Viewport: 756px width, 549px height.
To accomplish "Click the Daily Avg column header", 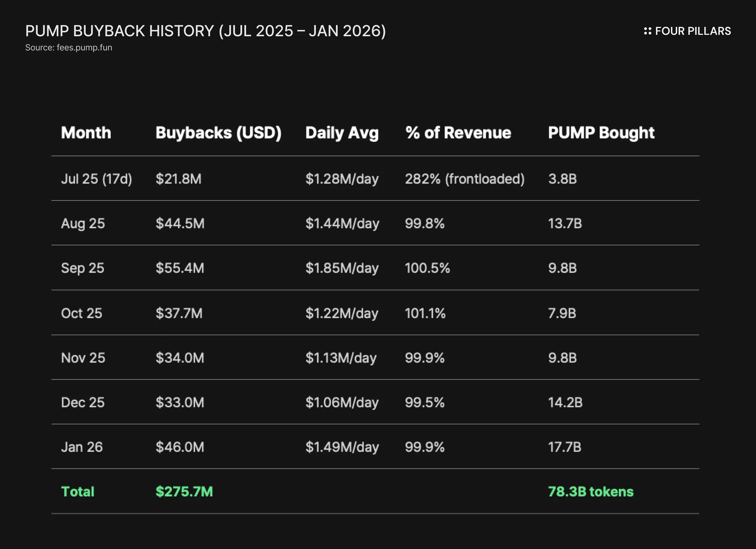I will tap(342, 133).
